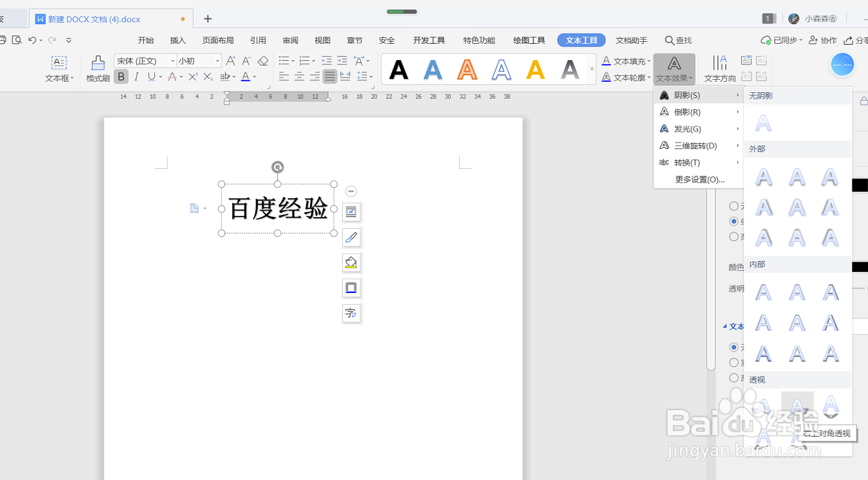Open the 三维旋转(D) 3D rotation submenu

(699, 146)
